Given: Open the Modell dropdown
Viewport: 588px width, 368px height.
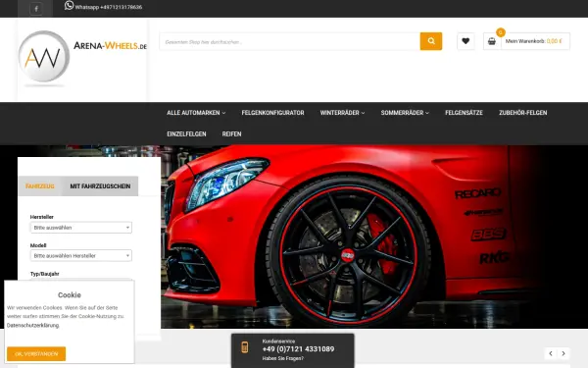Looking at the screenshot, I should tap(81, 256).
